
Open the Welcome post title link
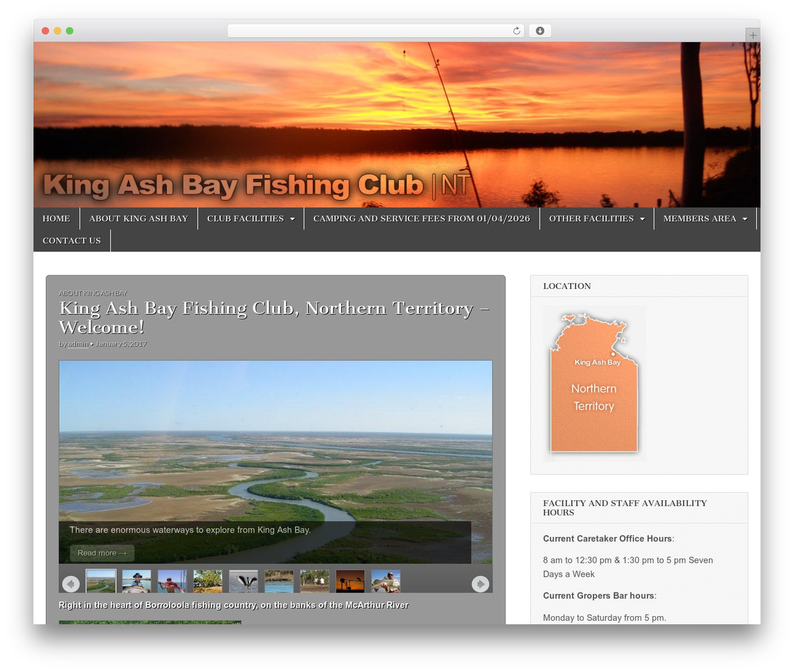(x=274, y=317)
